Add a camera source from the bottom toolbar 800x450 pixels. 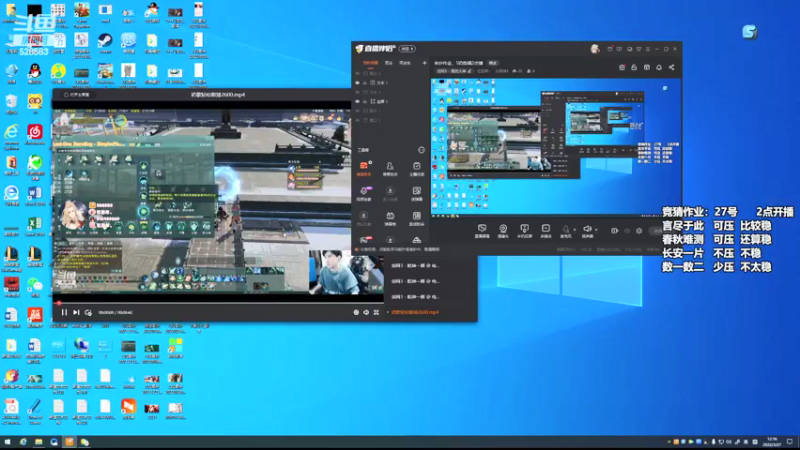[x=503, y=231]
